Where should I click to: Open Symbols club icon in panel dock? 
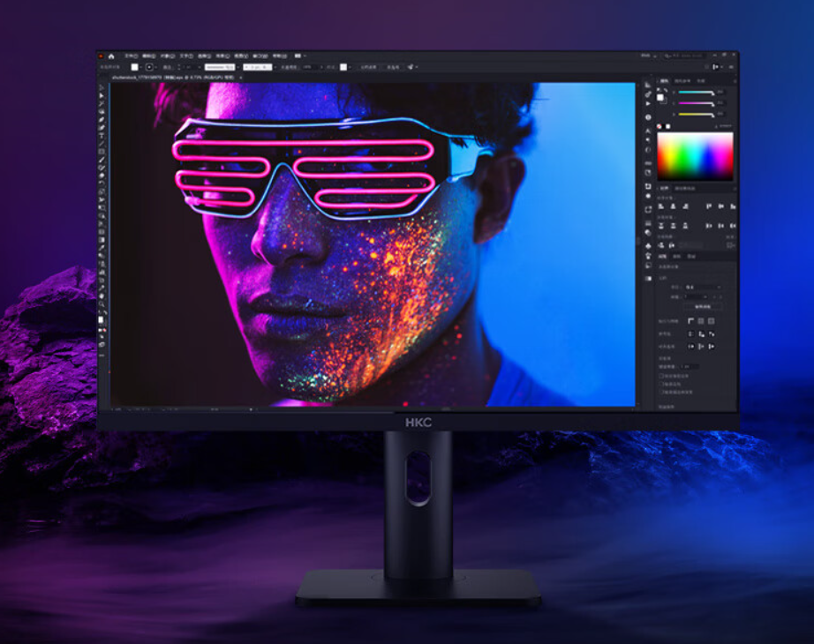[648, 247]
